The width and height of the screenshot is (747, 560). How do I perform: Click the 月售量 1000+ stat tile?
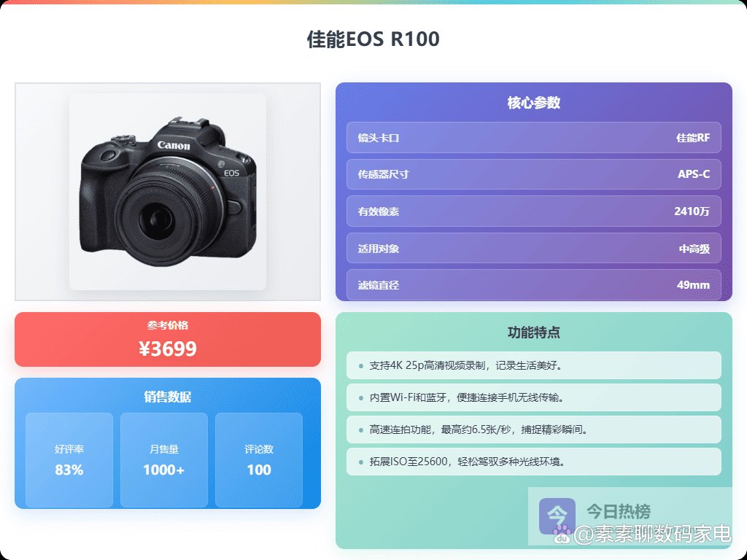point(164,460)
